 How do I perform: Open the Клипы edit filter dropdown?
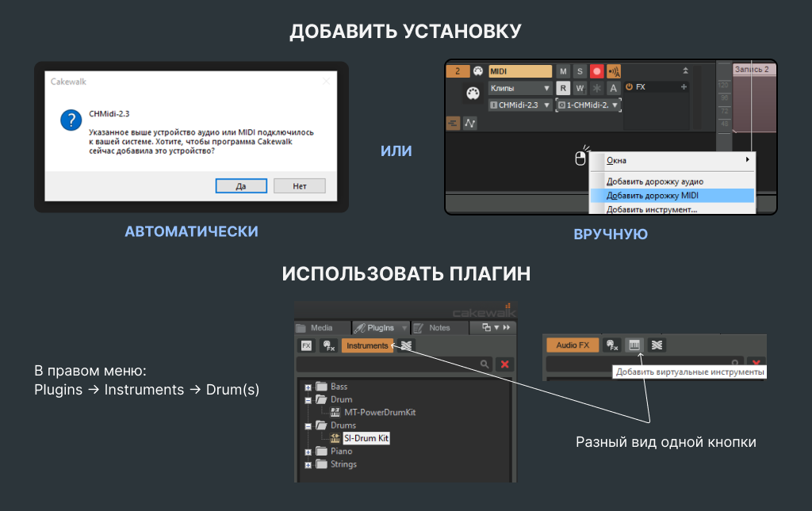520,88
